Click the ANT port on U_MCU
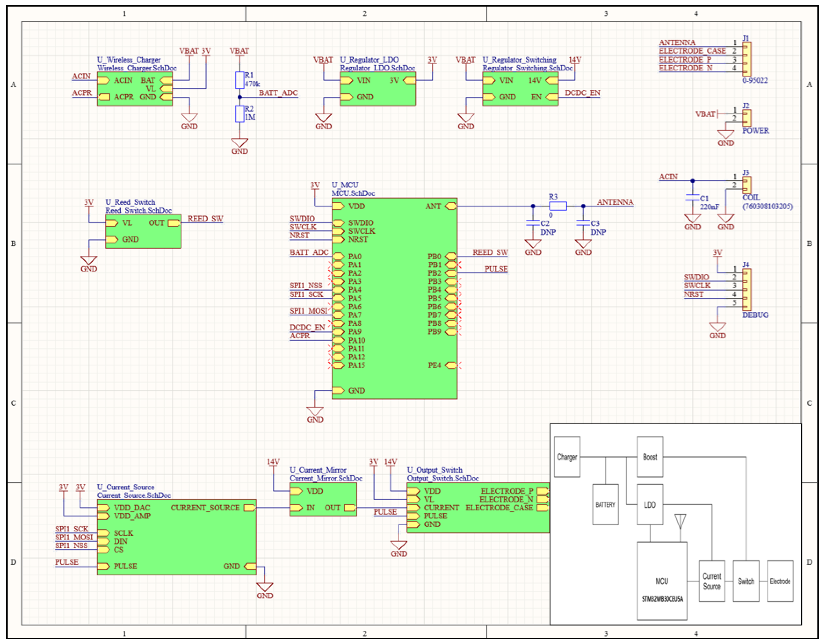 [450, 206]
